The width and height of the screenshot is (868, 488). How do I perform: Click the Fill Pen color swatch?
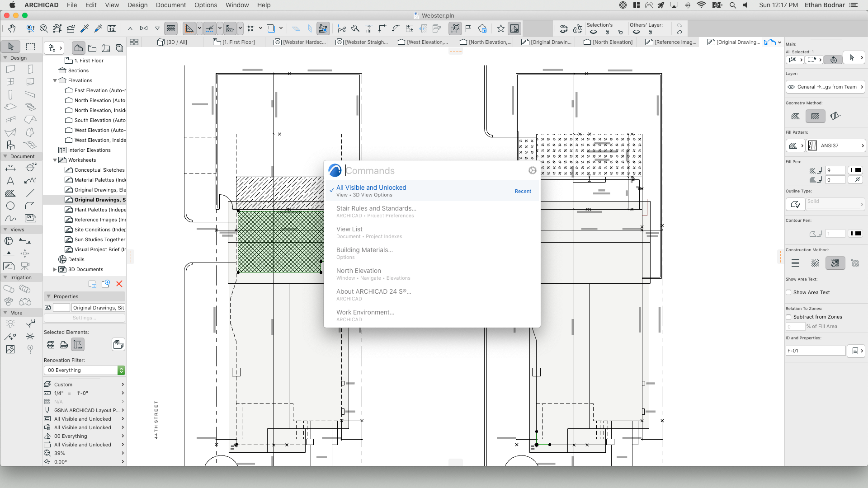tap(856, 170)
